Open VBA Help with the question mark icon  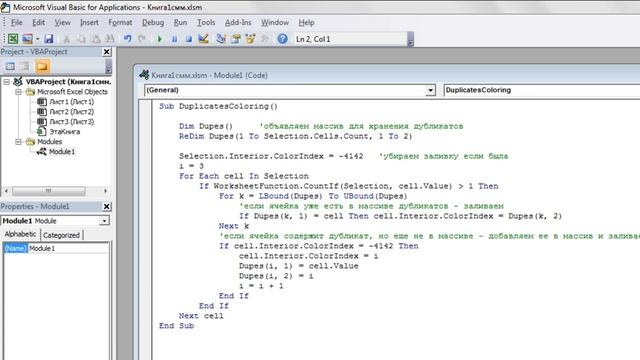(x=282, y=39)
